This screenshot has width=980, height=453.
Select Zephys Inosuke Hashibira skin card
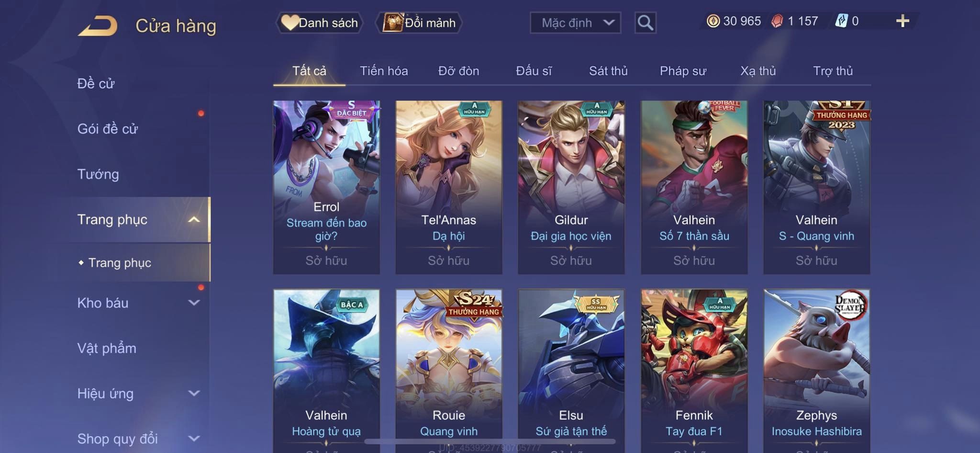point(816,371)
